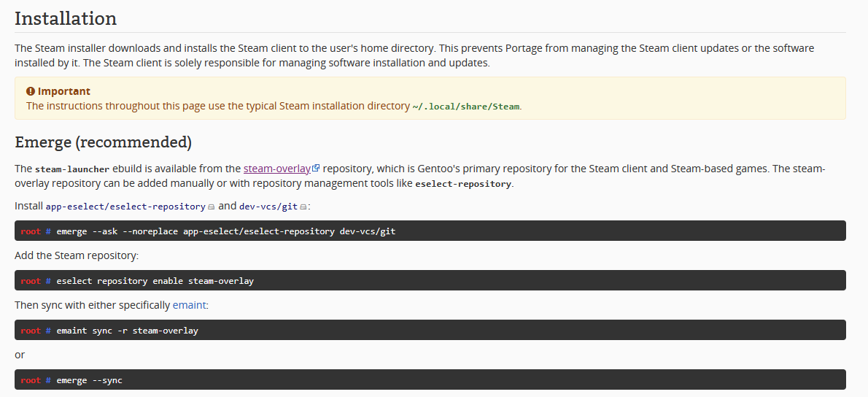Open the emaint link
868x397 pixels.
click(189, 305)
